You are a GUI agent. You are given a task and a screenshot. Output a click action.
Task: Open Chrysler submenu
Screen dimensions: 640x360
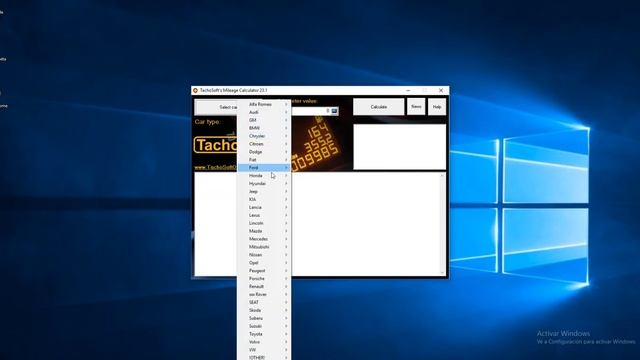click(x=264, y=136)
